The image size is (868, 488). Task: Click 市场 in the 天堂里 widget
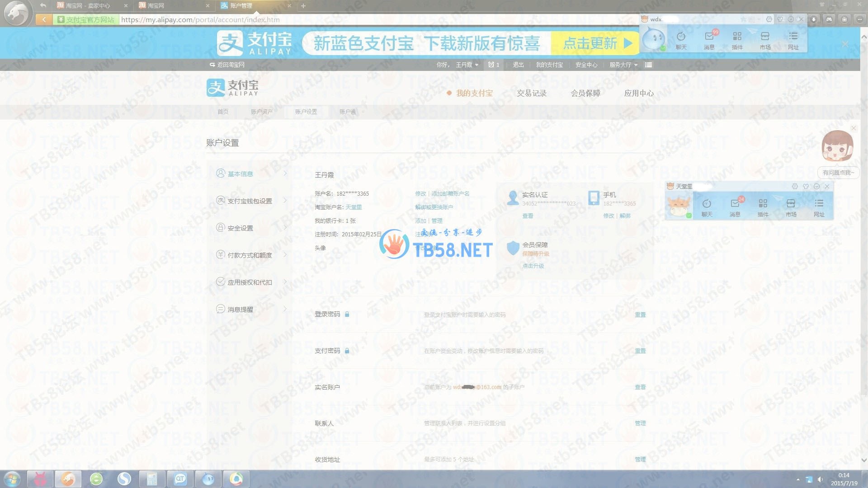(791, 207)
